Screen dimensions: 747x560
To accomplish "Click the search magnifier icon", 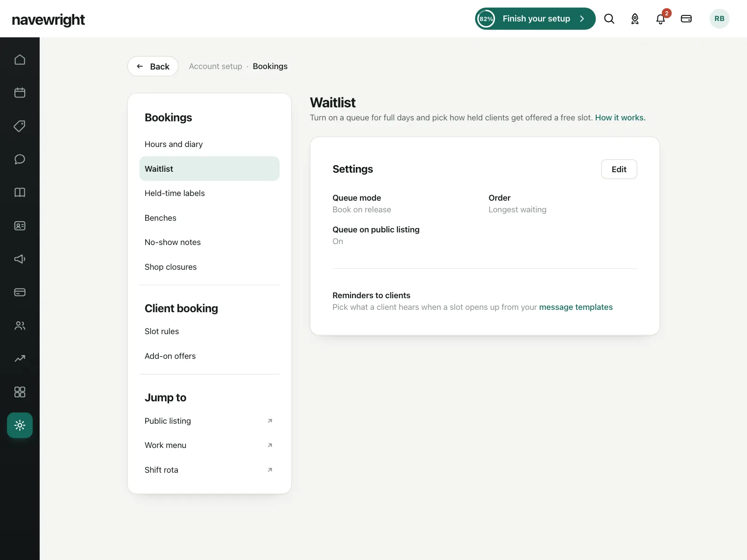I will [x=609, y=19].
